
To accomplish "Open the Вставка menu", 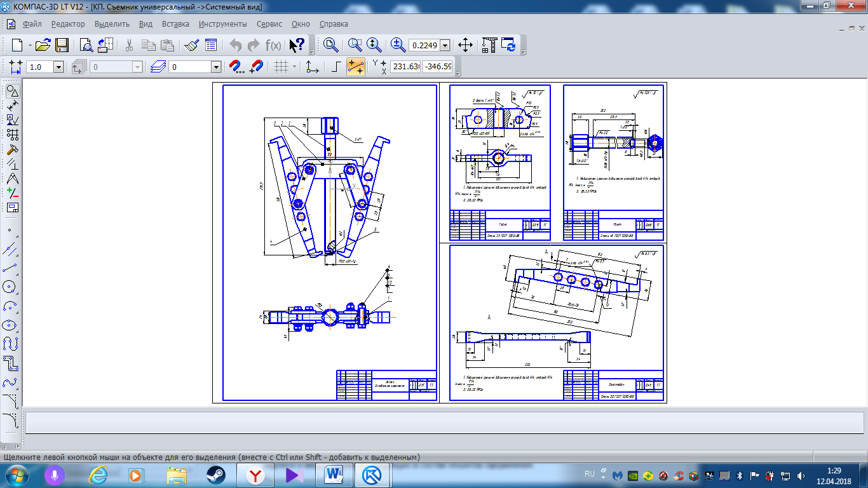I will [x=175, y=24].
